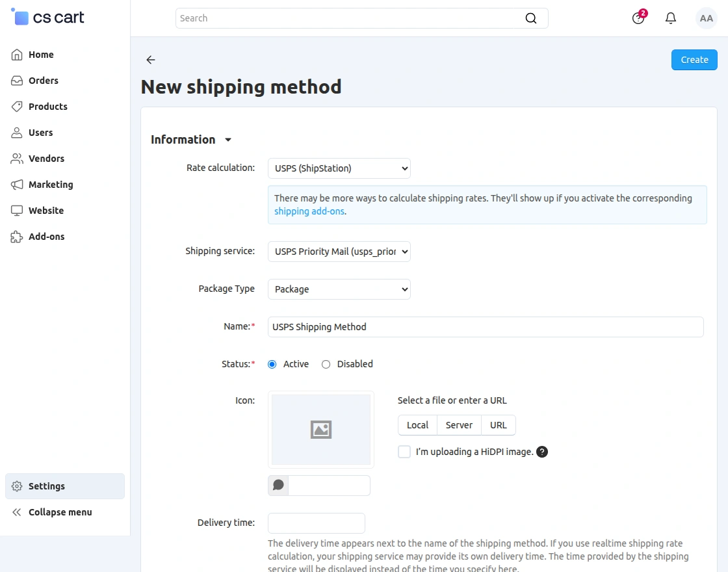Click the New shipping method heading
The height and width of the screenshot is (572, 728).
241,87
